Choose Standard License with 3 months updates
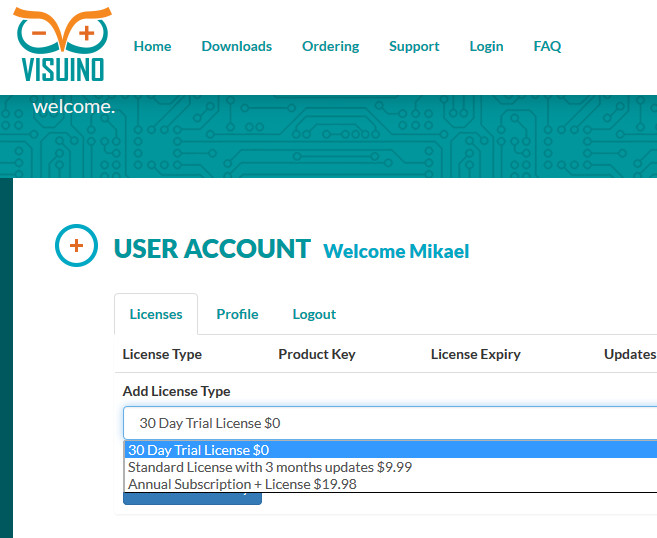Image resolution: width=657 pixels, height=538 pixels. click(391, 467)
